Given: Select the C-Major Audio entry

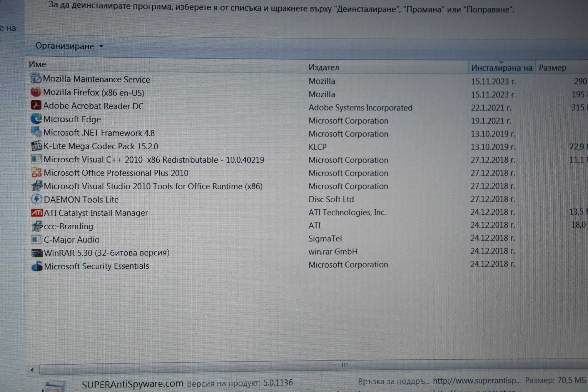Looking at the screenshot, I should pyautogui.click(x=72, y=239).
